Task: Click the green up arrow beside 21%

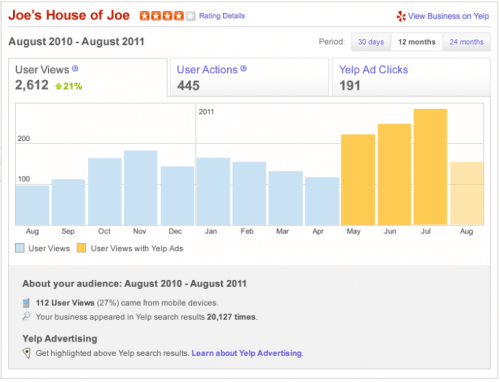Action: [59, 86]
